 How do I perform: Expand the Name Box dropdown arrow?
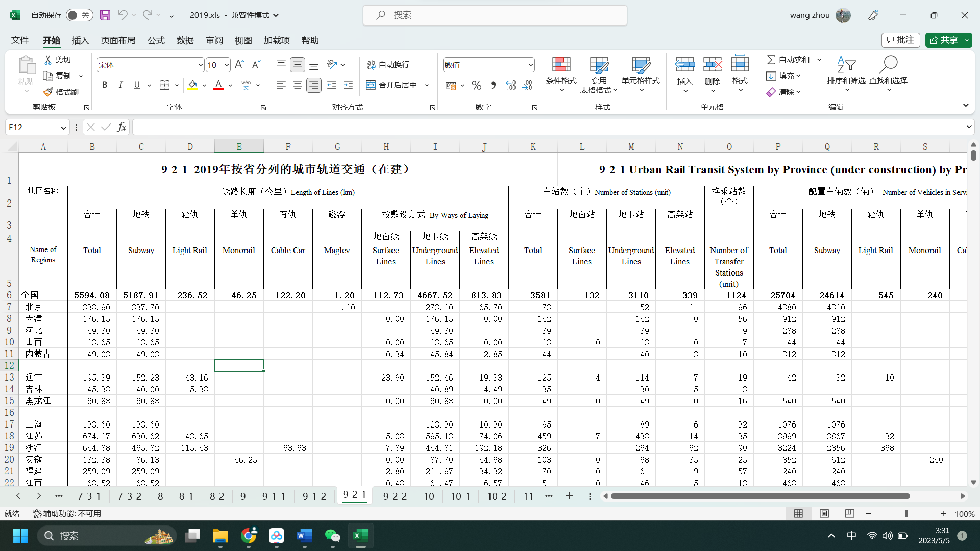click(63, 128)
